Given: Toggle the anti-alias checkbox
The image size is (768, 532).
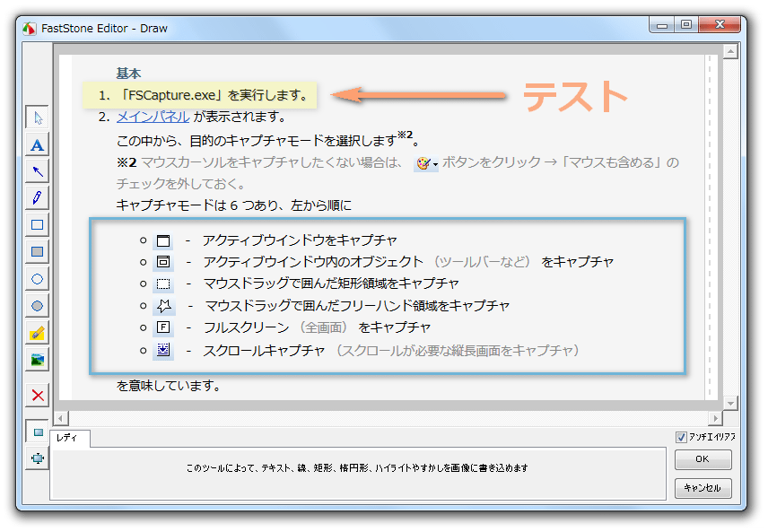Looking at the screenshot, I should click(681, 437).
